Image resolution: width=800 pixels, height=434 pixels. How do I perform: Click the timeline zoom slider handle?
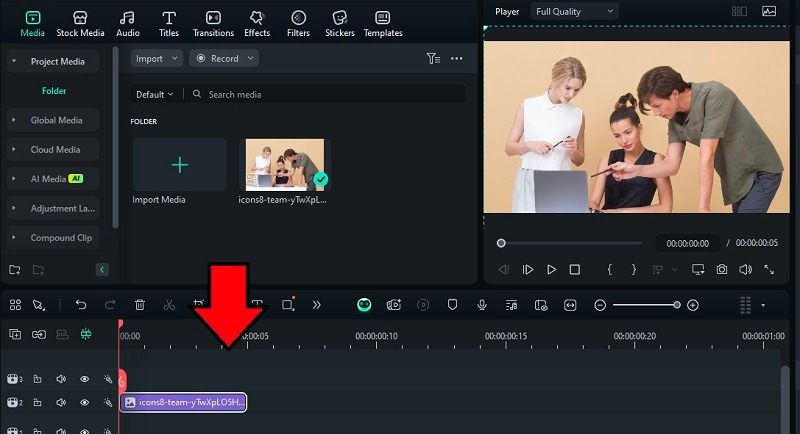tap(677, 305)
